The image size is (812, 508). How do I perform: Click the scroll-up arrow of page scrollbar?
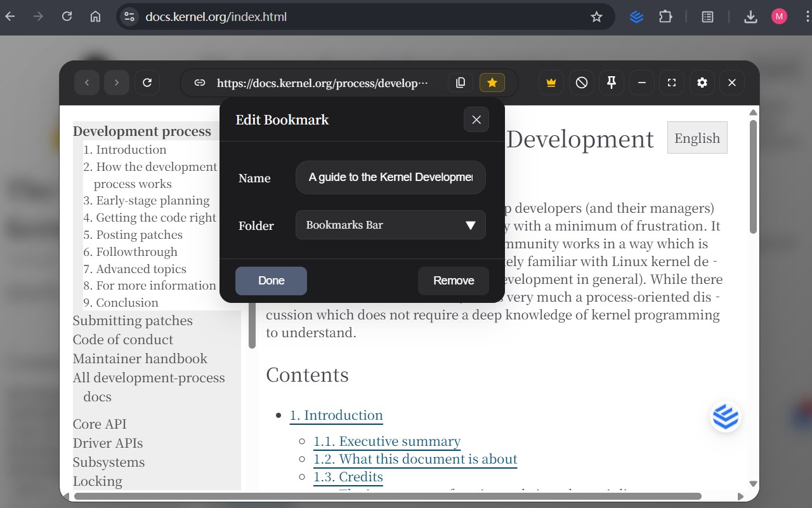(754, 113)
